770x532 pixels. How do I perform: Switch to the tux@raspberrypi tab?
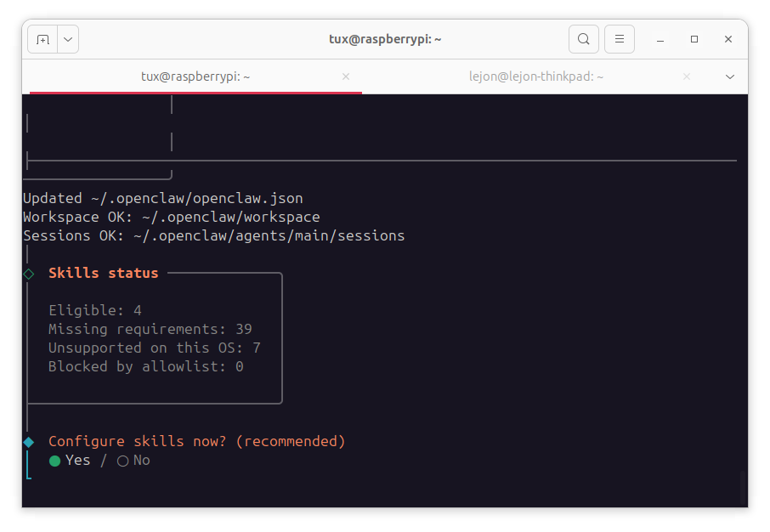point(195,76)
